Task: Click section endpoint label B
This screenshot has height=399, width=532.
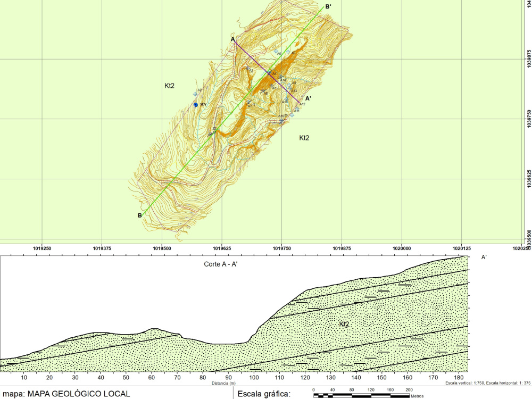Action: click(x=139, y=215)
